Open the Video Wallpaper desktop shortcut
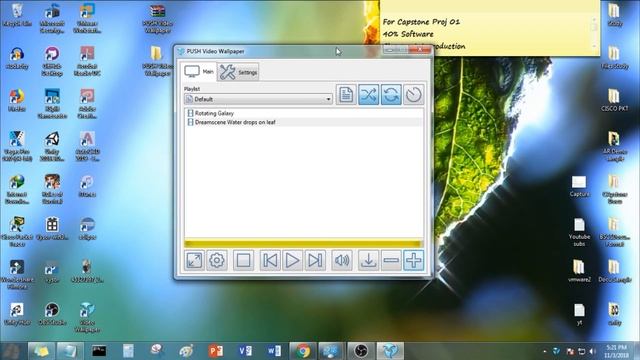 (x=87, y=318)
